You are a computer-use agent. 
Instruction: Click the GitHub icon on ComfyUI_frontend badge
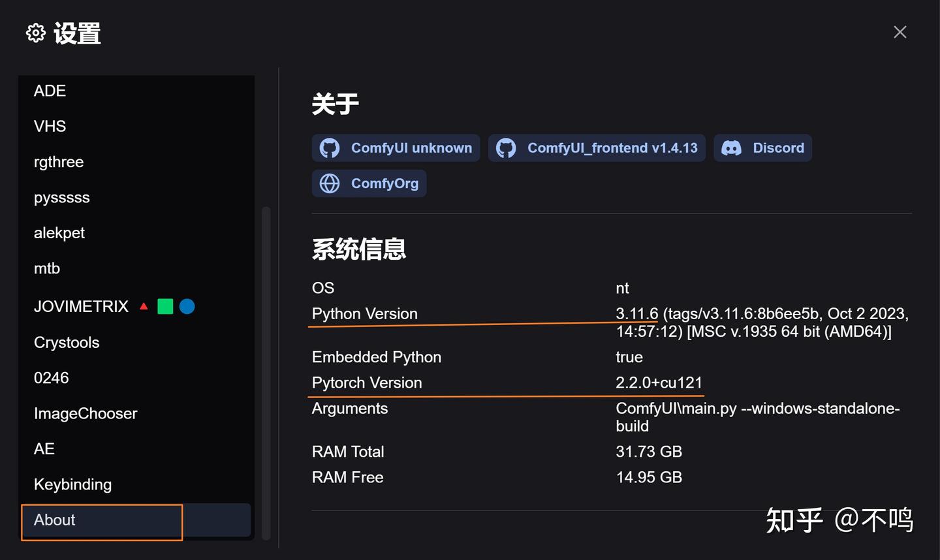tap(506, 148)
